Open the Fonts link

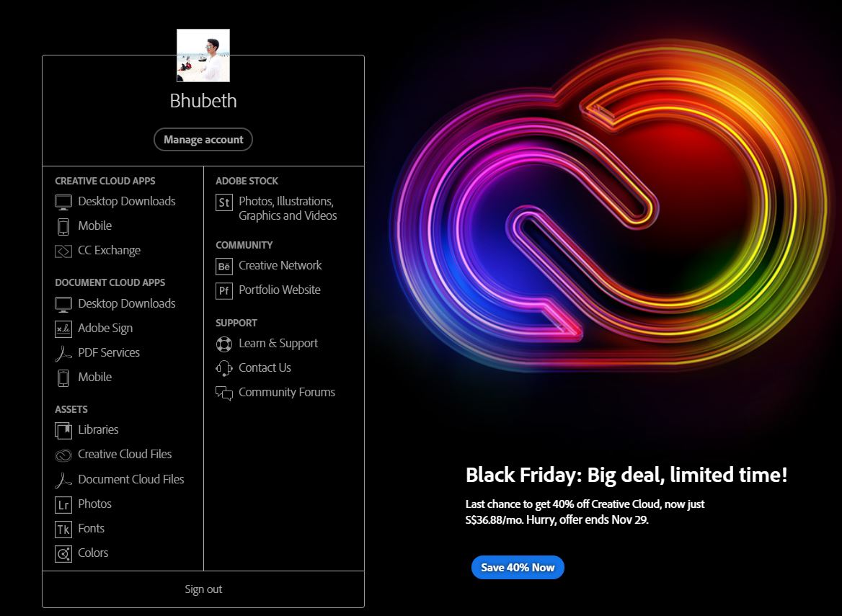pyautogui.click(x=92, y=529)
